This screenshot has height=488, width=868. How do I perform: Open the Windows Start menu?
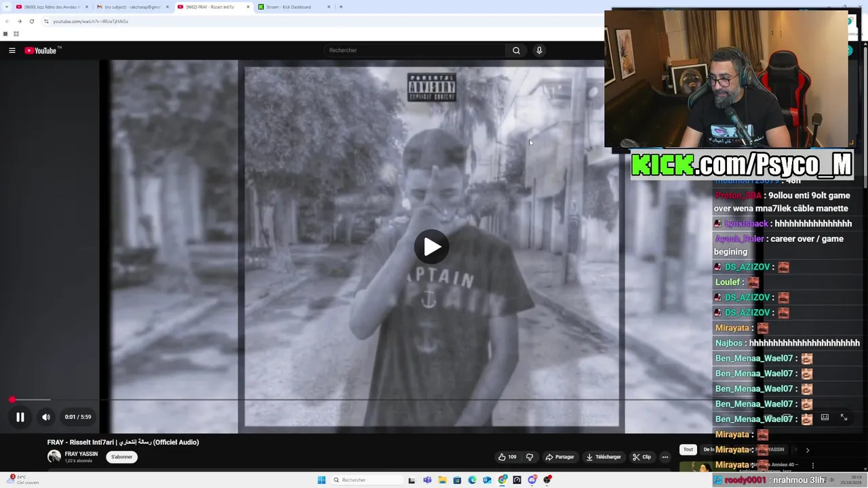pyautogui.click(x=321, y=480)
